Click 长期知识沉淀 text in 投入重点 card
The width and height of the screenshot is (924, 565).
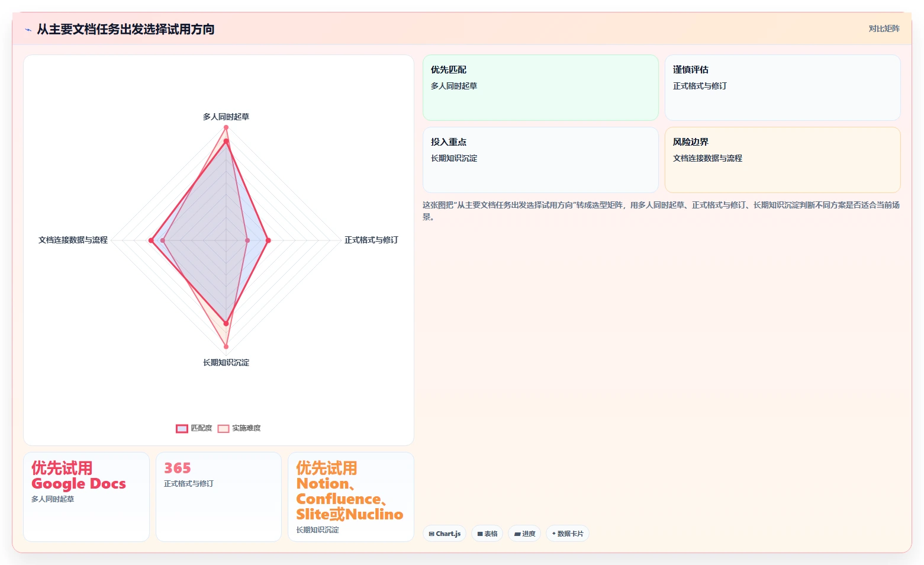point(454,158)
